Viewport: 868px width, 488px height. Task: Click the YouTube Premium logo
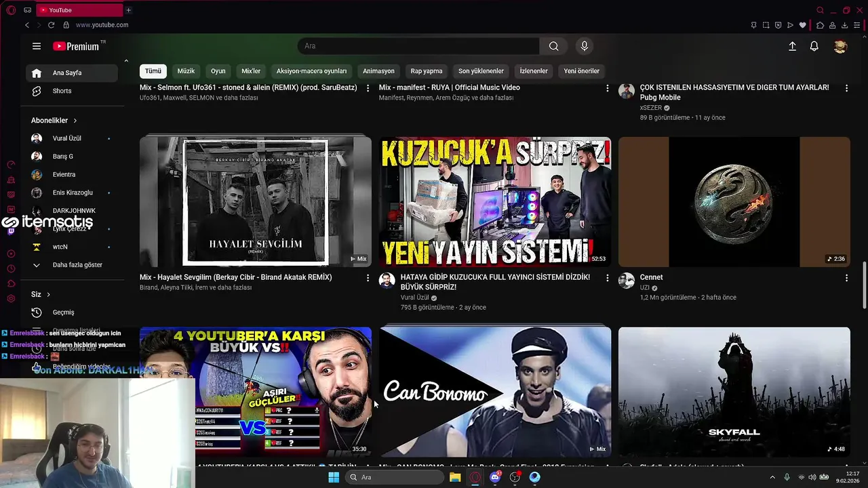pos(76,46)
